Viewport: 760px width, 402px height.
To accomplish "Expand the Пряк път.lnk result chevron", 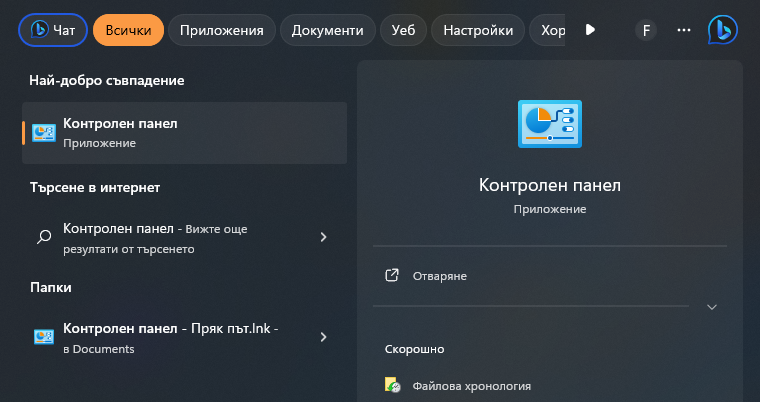I will pyautogui.click(x=323, y=337).
